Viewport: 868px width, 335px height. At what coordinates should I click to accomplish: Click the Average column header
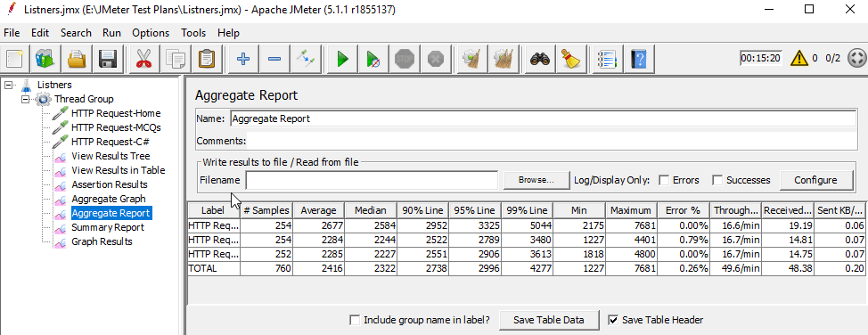[x=318, y=210]
